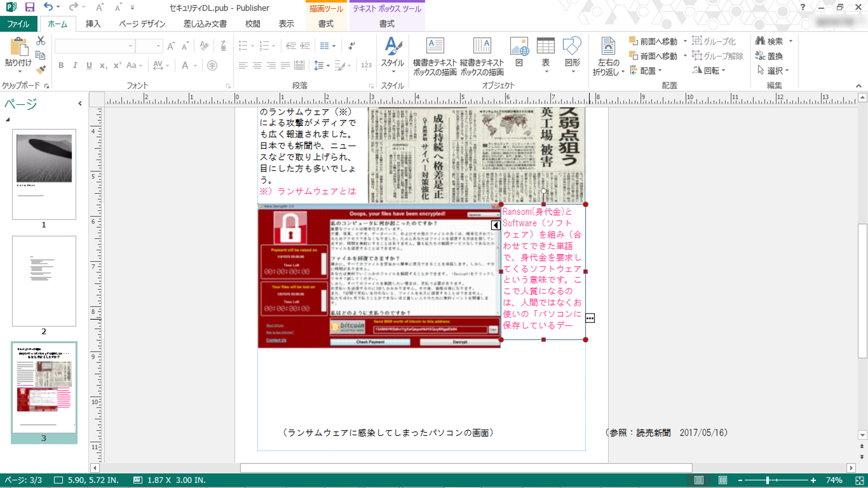Insert a picture with the 図 icon
Image resolution: width=868 pixels, height=488 pixels.
[519, 52]
